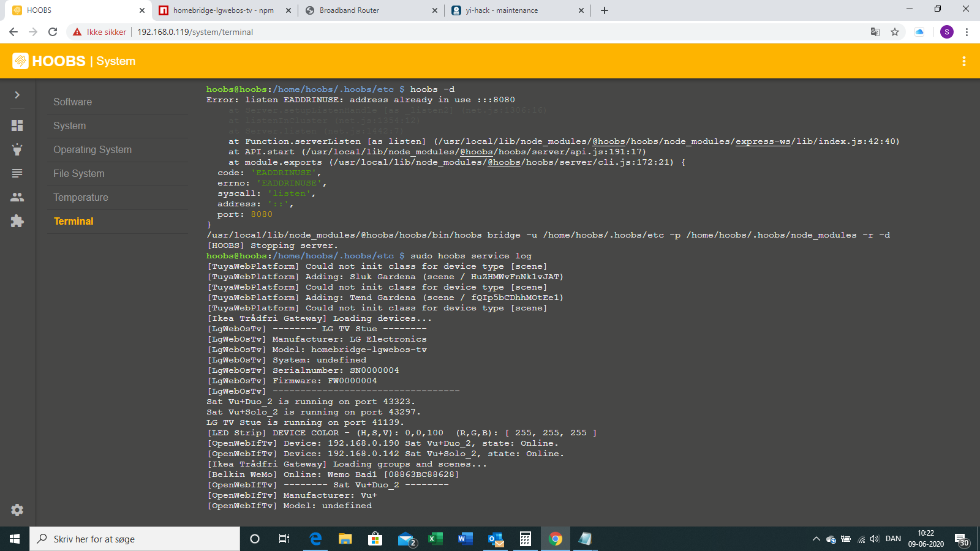This screenshot has height=551, width=980.
Task: Launch Microsoft Edge from taskbar
Action: pos(315,539)
